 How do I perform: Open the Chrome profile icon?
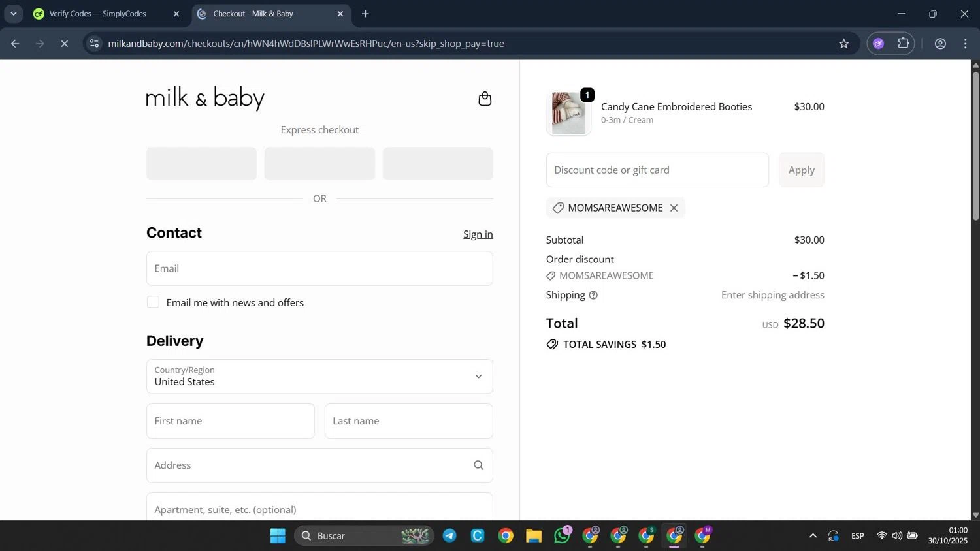pyautogui.click(x=940, y=44)
